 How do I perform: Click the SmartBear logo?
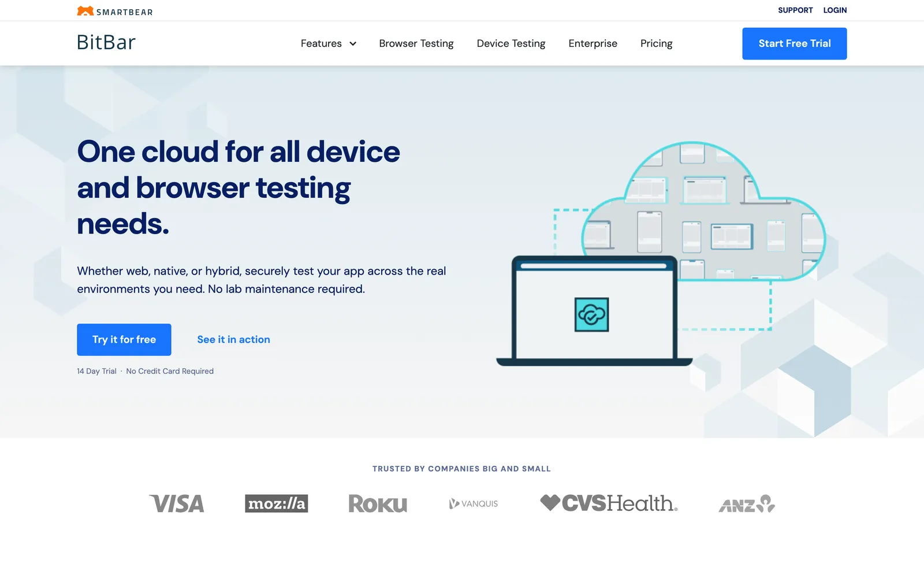click(115, 11)
